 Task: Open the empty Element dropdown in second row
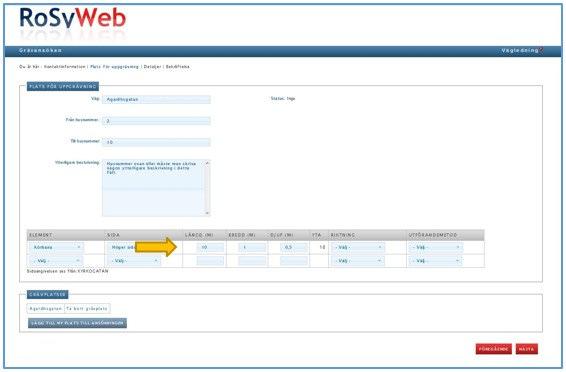[57, 261]
